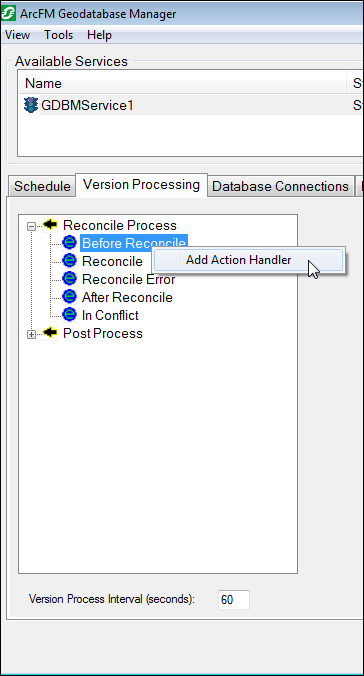This screenshot has width=364, height=676.
Task: Open the Help menu
Action: tap(99, 35)
